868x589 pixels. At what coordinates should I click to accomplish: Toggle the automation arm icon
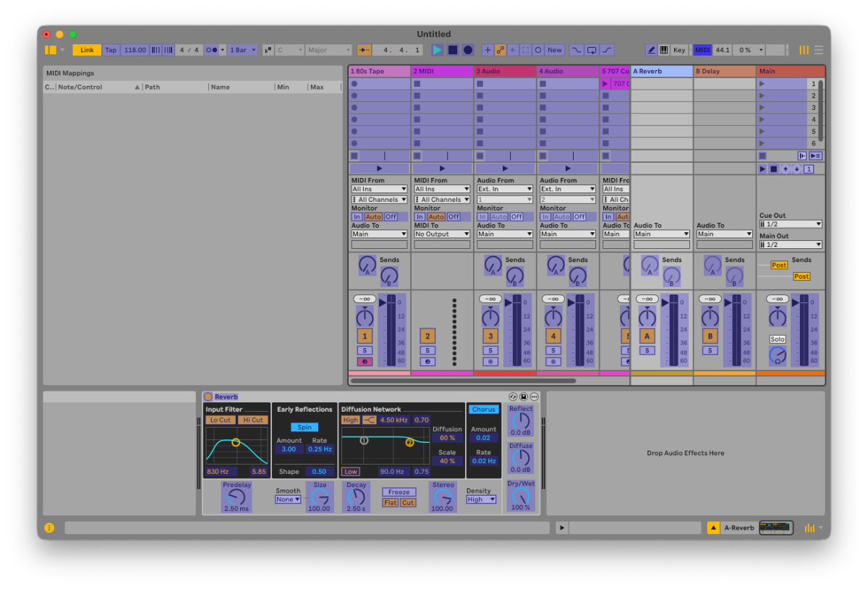click(x=501, y=50)
